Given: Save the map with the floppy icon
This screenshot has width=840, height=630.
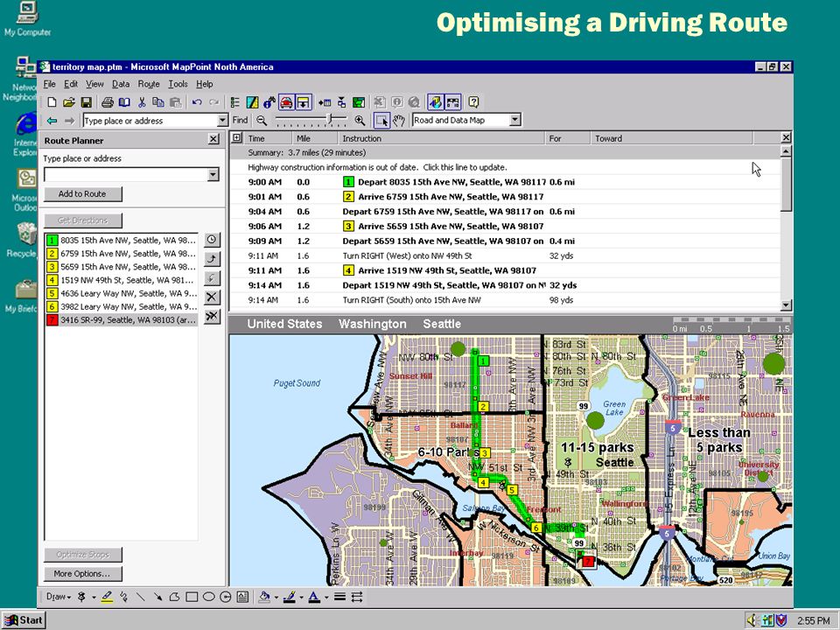Looking at the screenshot, I should [x=86, y=102].
